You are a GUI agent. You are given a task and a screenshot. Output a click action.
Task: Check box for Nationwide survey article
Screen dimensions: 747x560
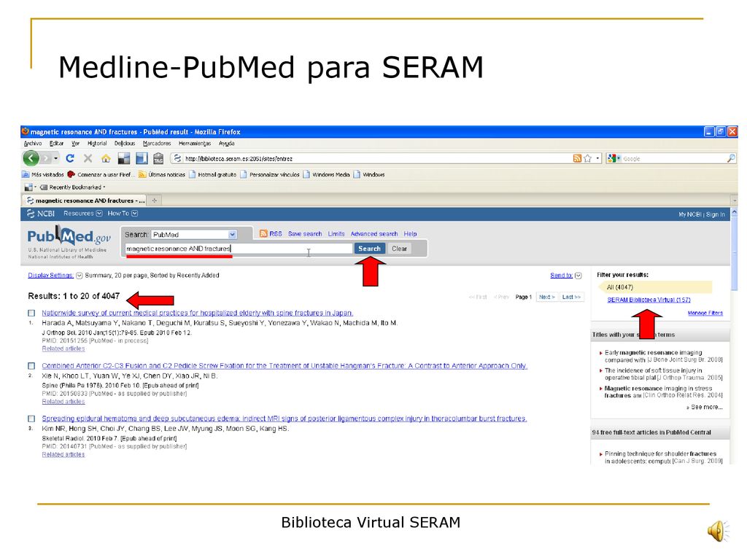31,313
